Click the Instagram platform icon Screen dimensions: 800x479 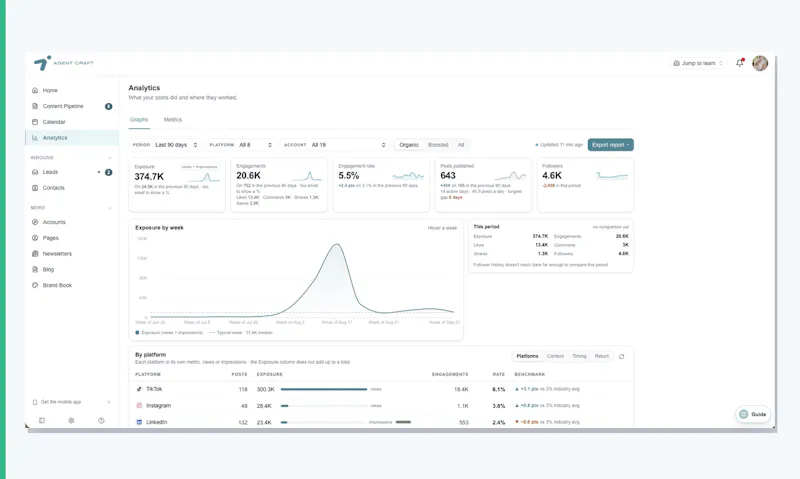(139, 406)
